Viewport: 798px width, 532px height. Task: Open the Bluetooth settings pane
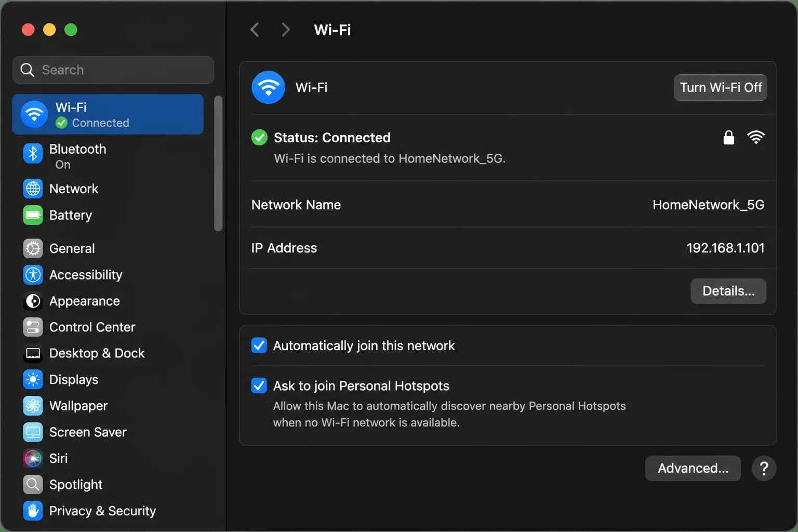click(108, 156)
